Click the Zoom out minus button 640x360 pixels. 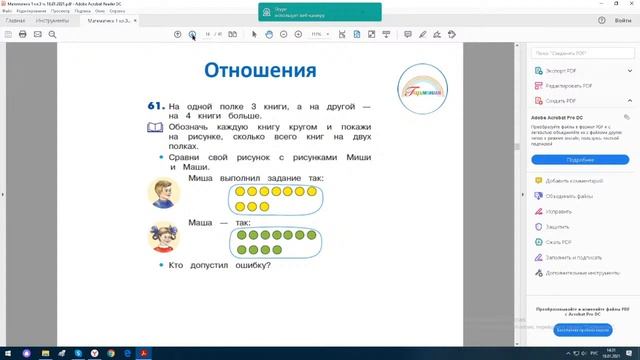pyautogui.click(x=284, y=34)
